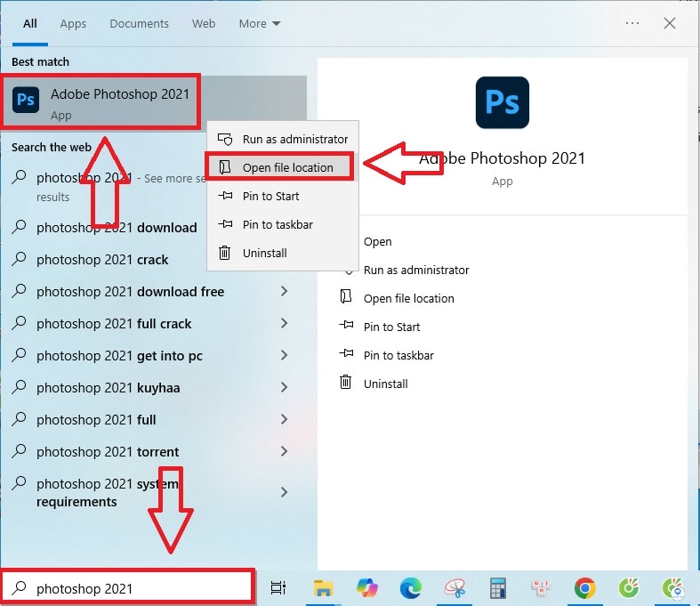Click the red-and-white icon left of Chrome

coord(541,588)
